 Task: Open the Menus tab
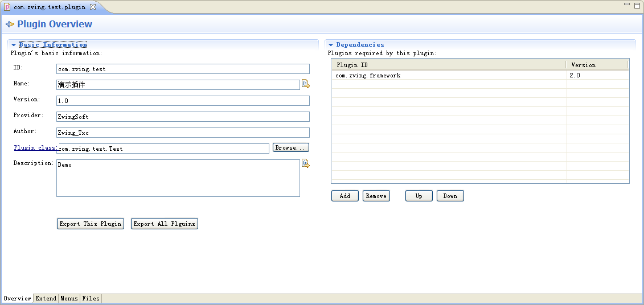pyautogui.click(x=69, y=298)
